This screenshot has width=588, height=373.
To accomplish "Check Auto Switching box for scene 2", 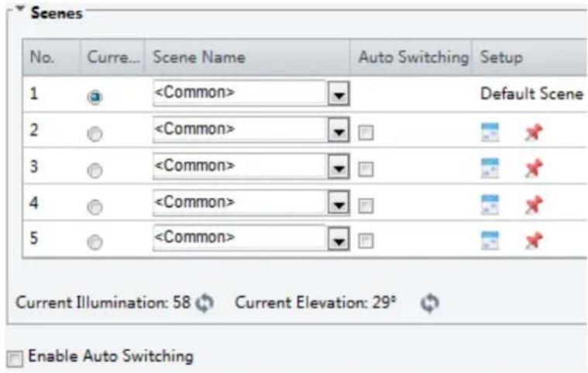I will pos(366,133).
